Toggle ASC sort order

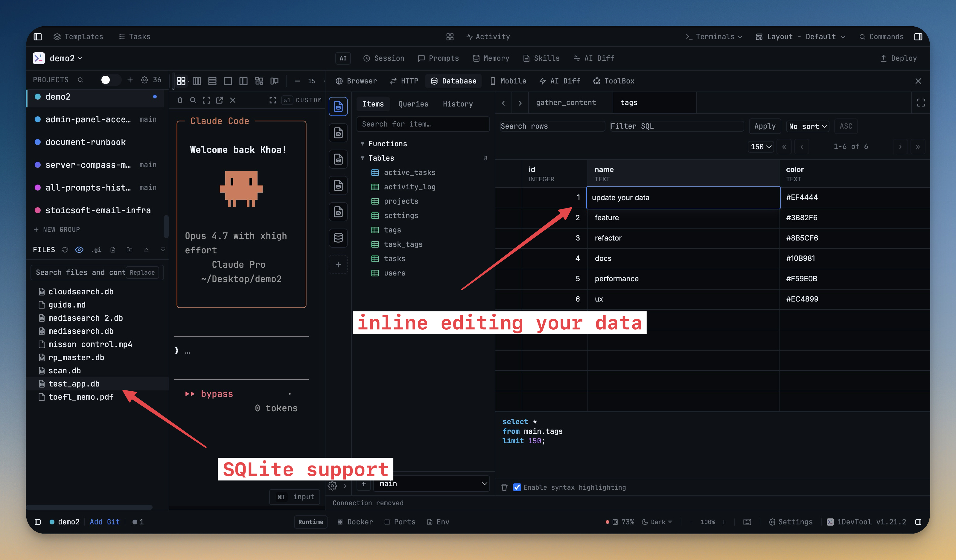pos(846,126)
